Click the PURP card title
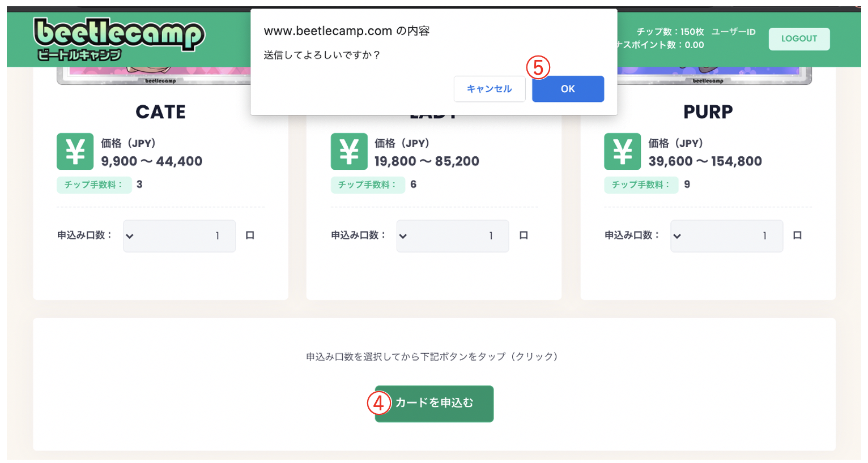Viewport: 868px width, 463px height. (708, 112)
